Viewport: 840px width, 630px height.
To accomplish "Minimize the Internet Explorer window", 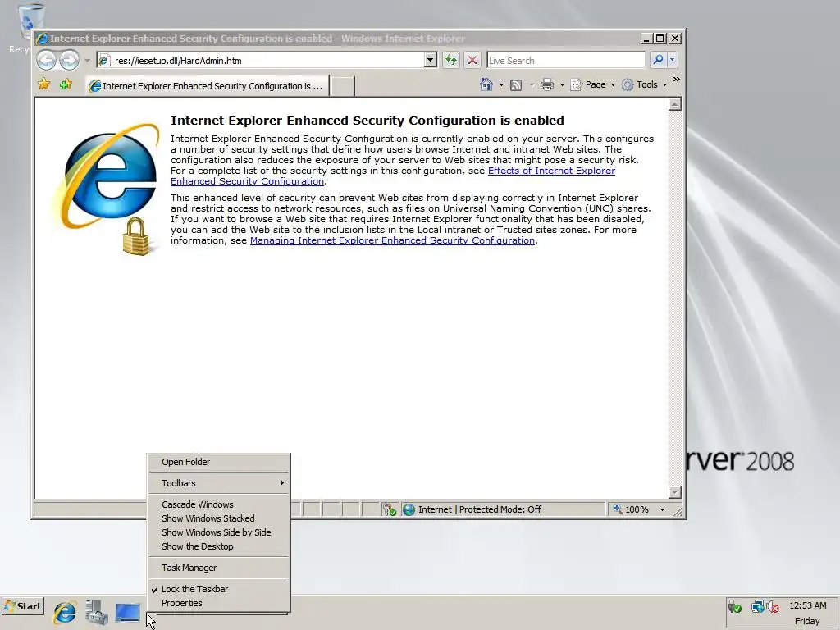I will click(x=646, y=39).
